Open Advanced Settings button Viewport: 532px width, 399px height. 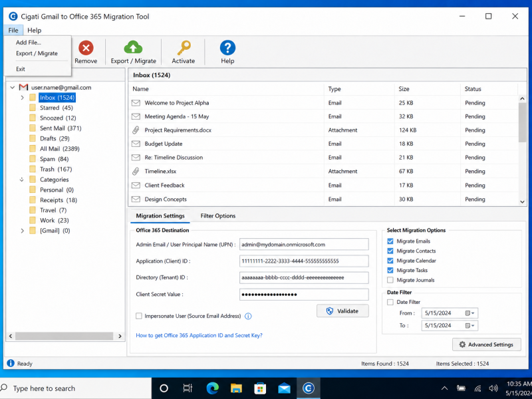coord(487,344)
